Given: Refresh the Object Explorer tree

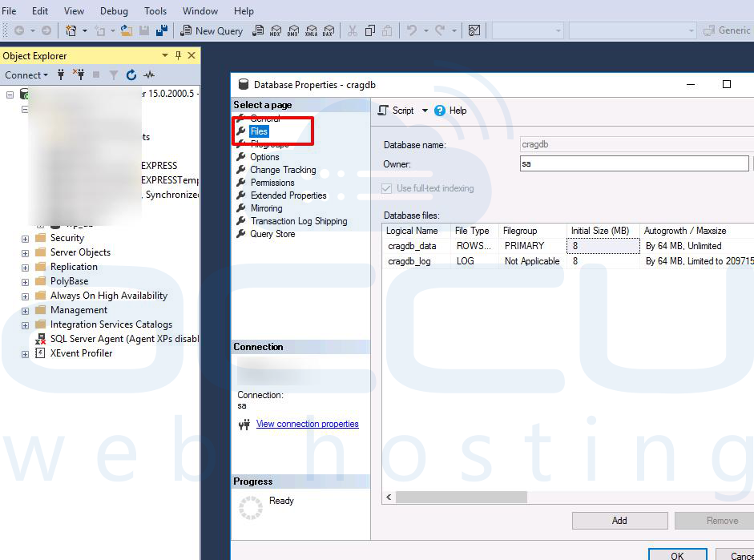Looking at the screenshot, I should click(131, 75).
